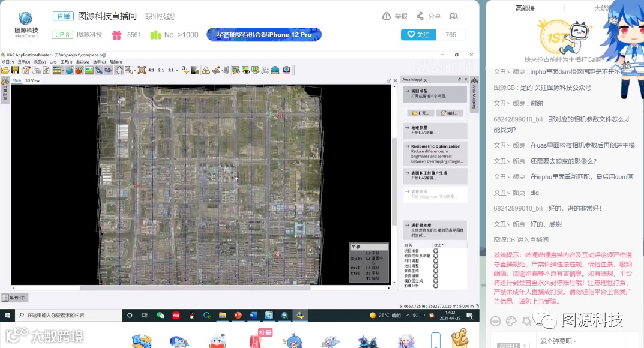Toggle status circle for 表面编辑 task
This screenshot has height=348, width=644.
[x=435, y=276]
